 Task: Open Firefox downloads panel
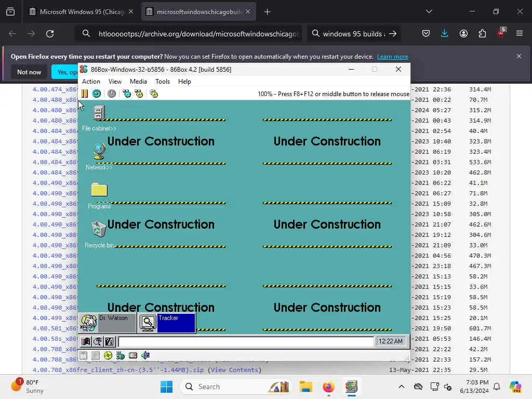pyautogui.click(x=445, y=33)
